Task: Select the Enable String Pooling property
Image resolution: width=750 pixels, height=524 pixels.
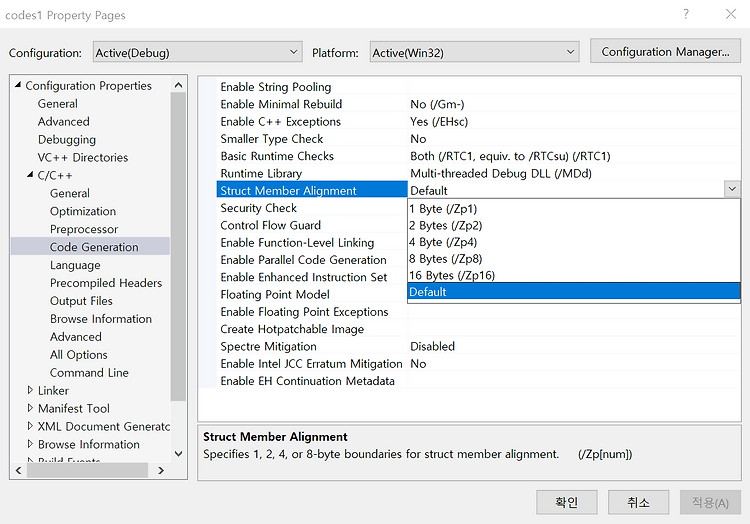Action: (276, 87)
